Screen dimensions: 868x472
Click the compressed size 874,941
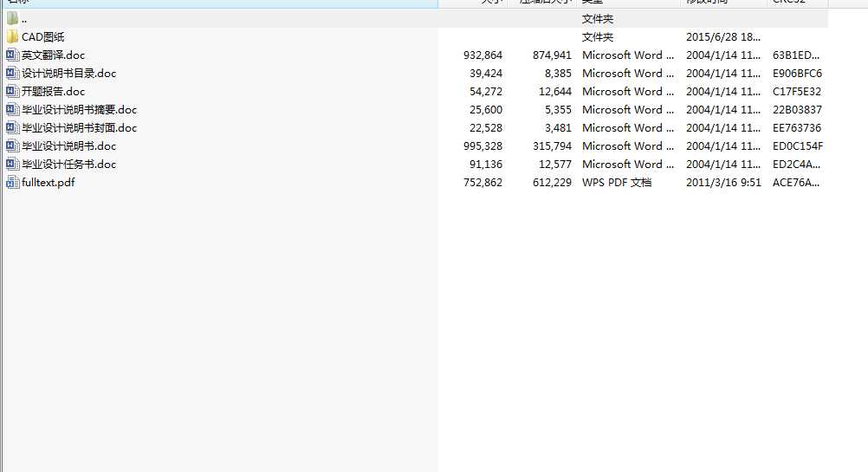coord(552,55)
